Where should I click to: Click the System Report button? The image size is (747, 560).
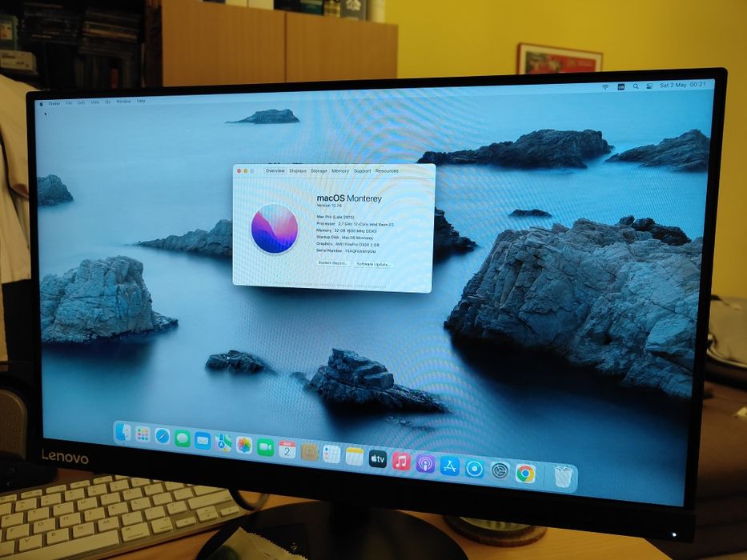tap(333, 263)
